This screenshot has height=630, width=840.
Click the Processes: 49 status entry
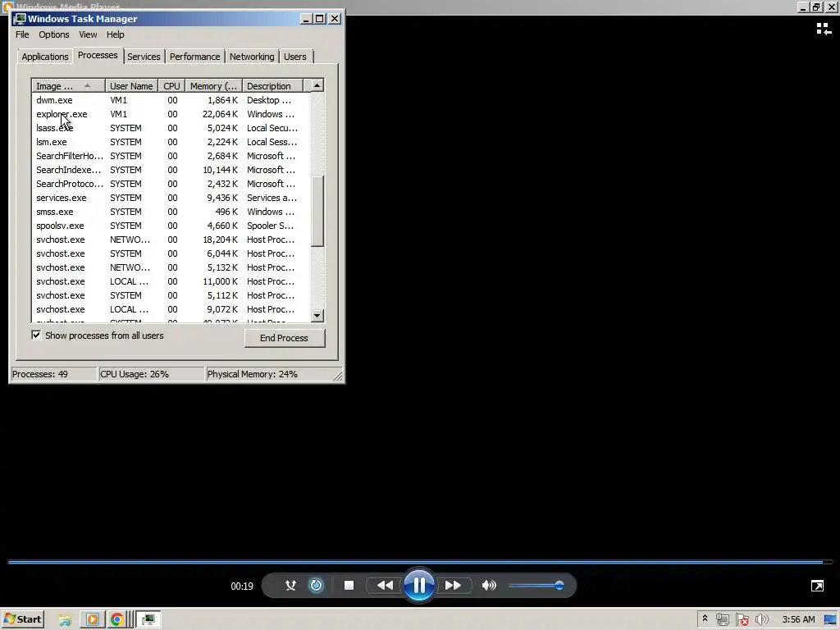(x=53, y=374)
